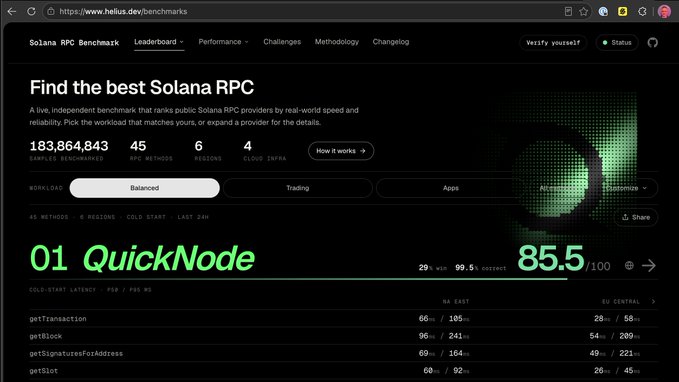Viewport: 679px width, 382px height.
Task: Open the Leaderboard dropdown menu
Action: pos(158,42)
